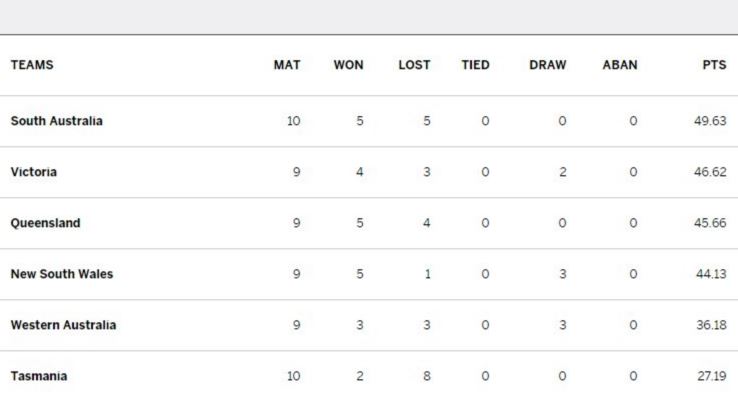Screen dimensions: 738x407
Task: Sort table by LOST column header
Action: pos(415,65)
